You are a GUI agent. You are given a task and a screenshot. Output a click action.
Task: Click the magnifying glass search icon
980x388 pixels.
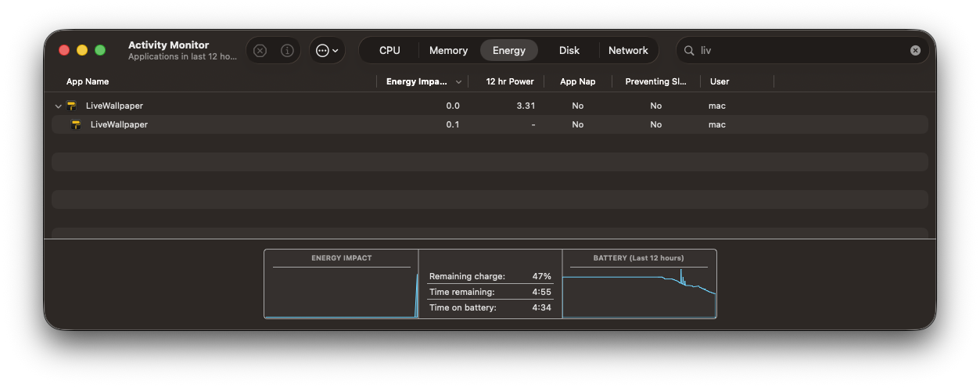(x=689, y=50)
